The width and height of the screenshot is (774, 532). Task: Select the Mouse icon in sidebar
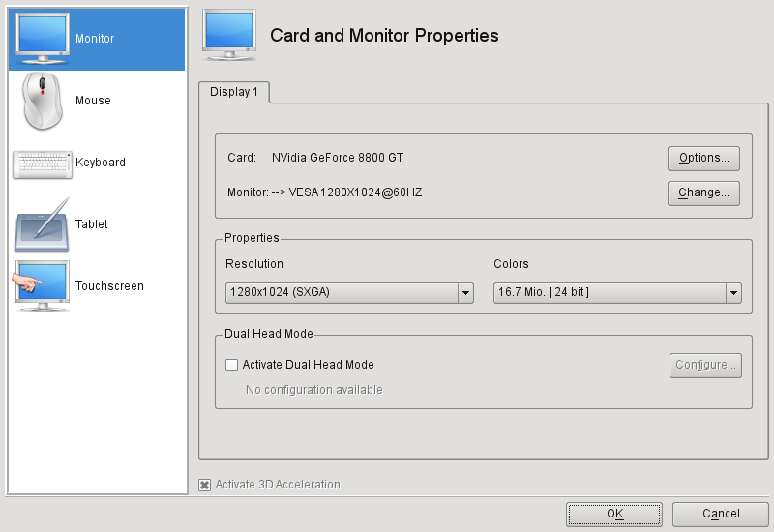43,100
